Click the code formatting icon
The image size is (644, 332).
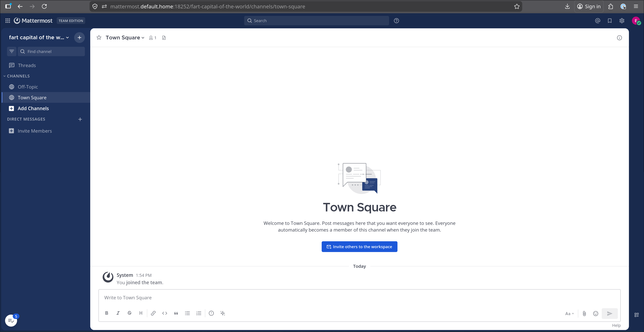165,313
